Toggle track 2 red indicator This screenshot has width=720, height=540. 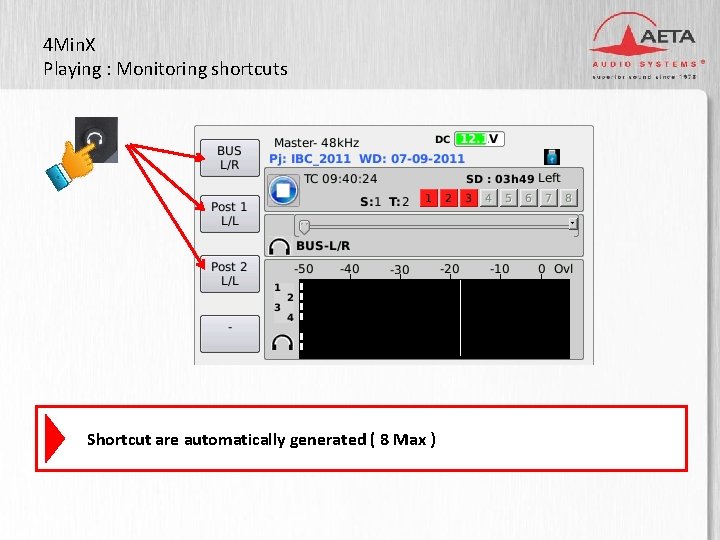point(448,198)
